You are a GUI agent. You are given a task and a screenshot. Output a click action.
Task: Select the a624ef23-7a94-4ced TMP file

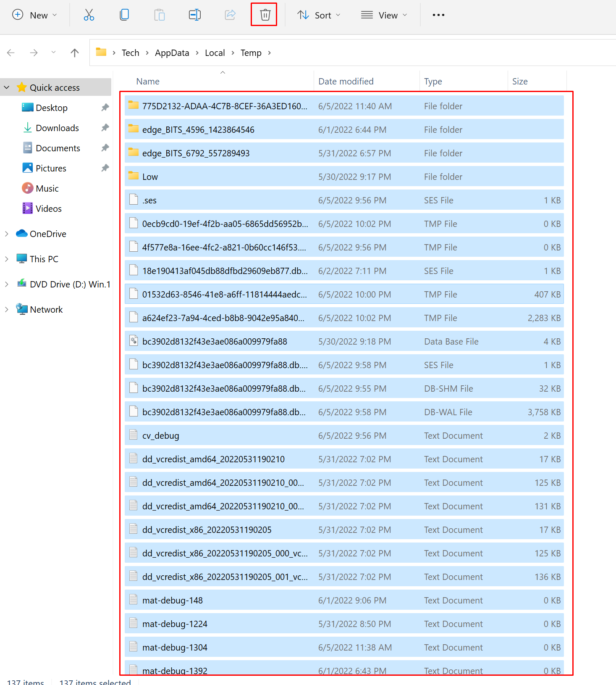pos(344,318)
